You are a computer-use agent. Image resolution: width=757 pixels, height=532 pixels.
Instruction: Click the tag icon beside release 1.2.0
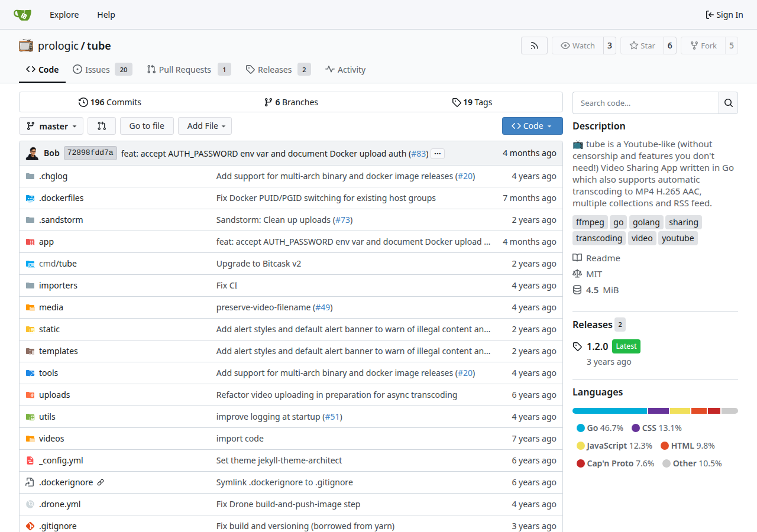577,346
